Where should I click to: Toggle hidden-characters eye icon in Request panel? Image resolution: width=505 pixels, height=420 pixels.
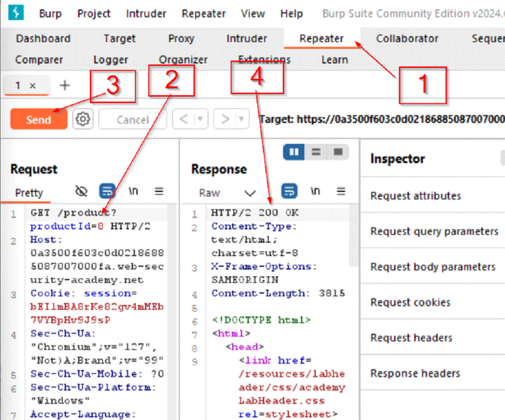(x=81, y=192)
